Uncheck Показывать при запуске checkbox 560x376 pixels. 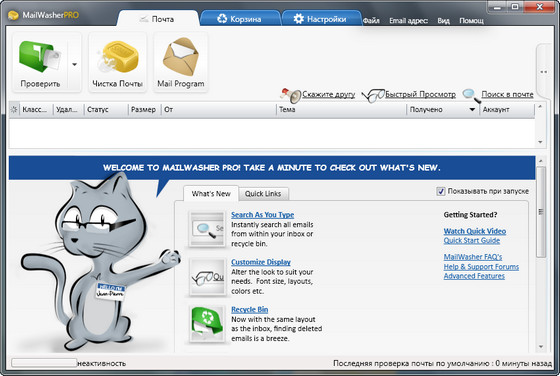(x=441, y=191)
